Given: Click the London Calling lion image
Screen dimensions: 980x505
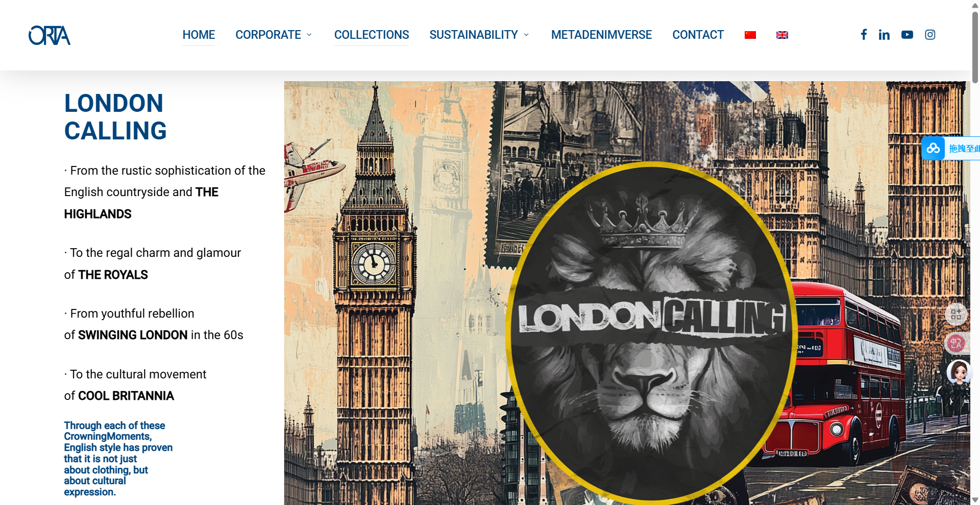Looking at the screenshot, I should pyautogui.click(x=651, y=332).
